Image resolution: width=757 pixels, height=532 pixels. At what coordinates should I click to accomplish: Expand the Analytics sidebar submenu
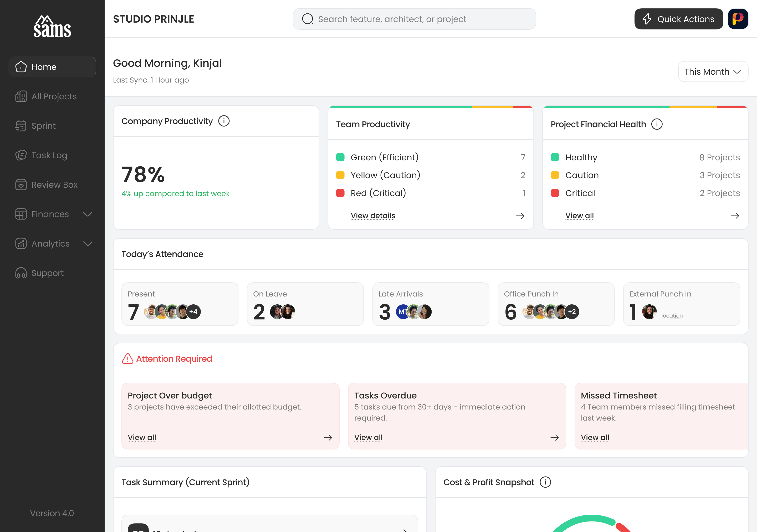(x=88, y=244)
